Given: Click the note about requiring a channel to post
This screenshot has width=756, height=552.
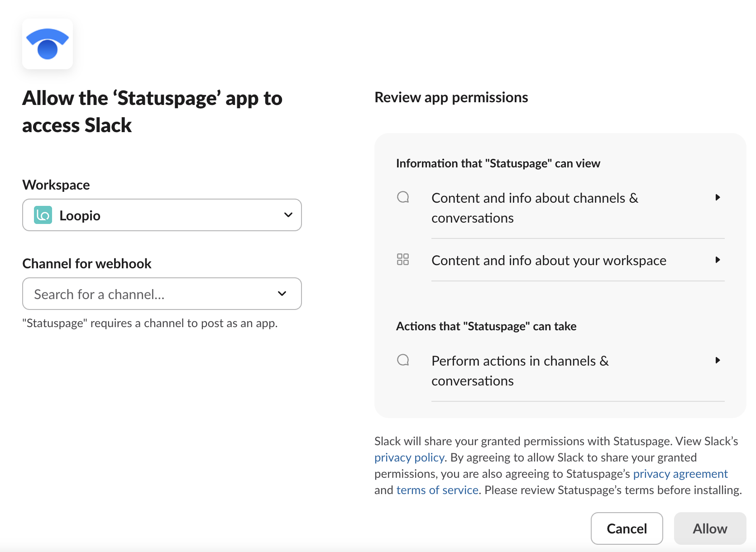Looking at the screenshot, I should (150, 323).
